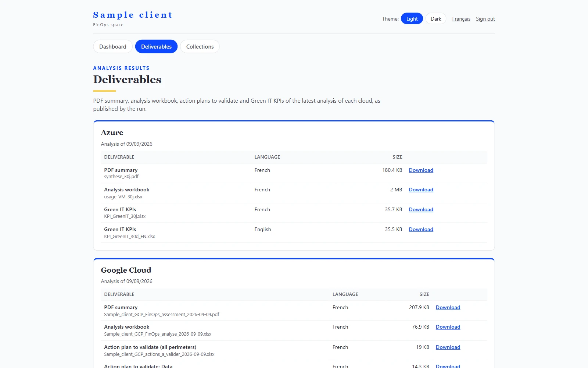This screenshot has width=588, height=368.
Task: Switch theme to Light
Action: (x=412, y=19)
